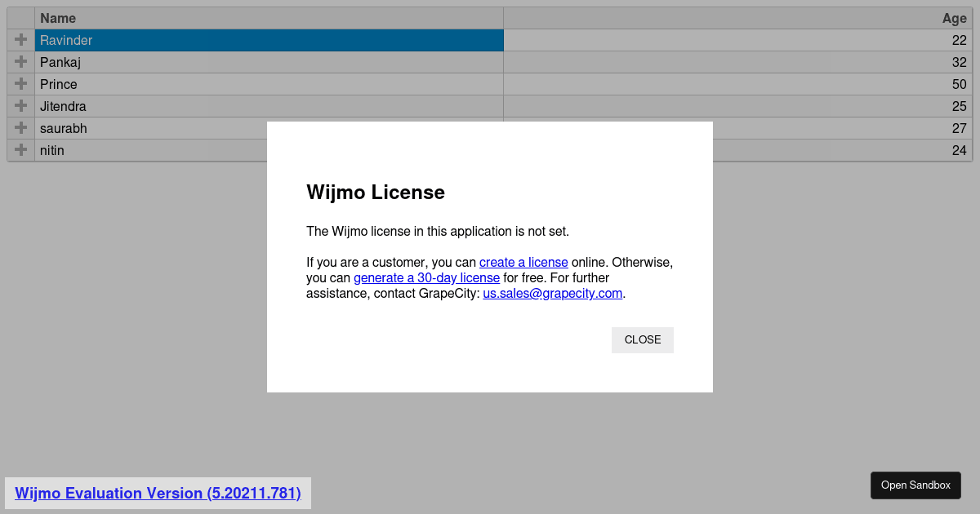Open the create a license link

[x=523, y=263]
